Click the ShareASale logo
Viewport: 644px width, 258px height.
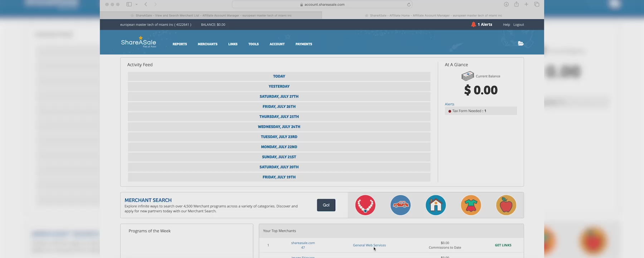(138, 42)
